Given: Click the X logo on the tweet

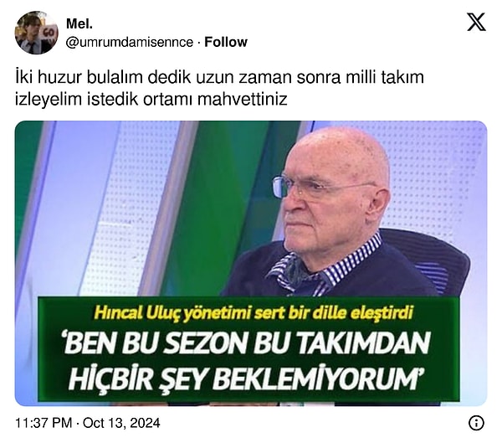Looking at the screenshot, I should pos(476,22).
